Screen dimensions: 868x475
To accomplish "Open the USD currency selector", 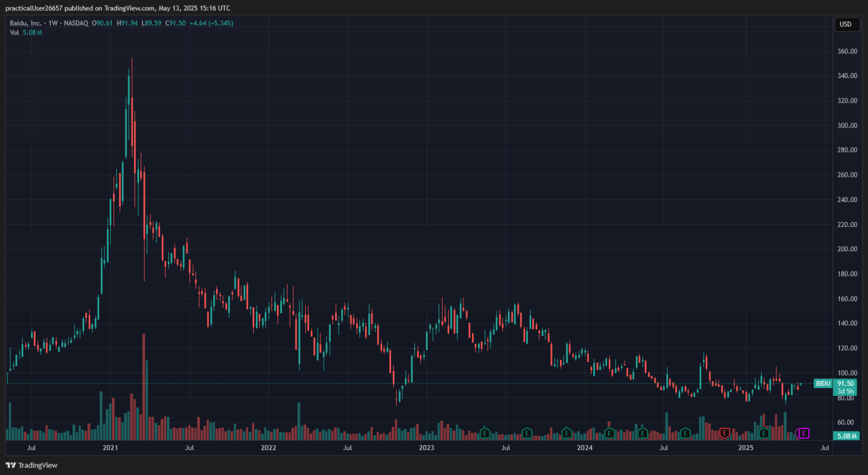I will tap(845, 24).
